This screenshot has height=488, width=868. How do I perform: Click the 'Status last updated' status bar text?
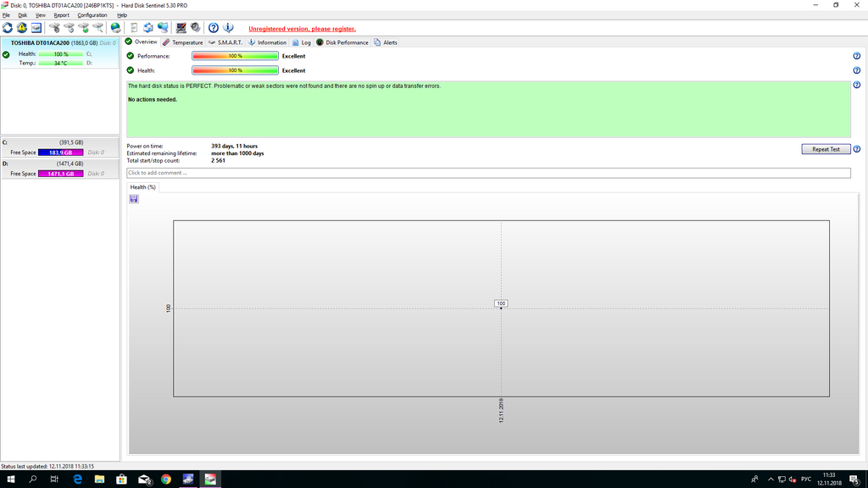coord(47,467)
